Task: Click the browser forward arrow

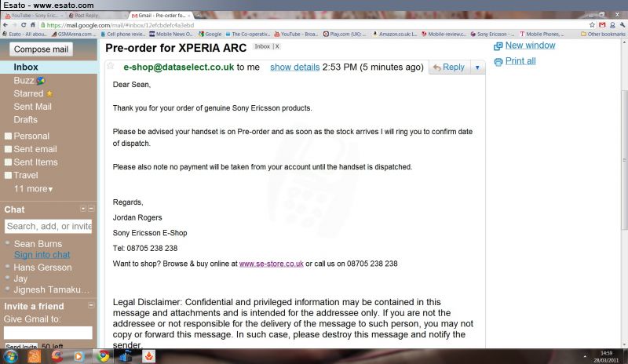Action: pyautogui.click(x=14, y=25)
